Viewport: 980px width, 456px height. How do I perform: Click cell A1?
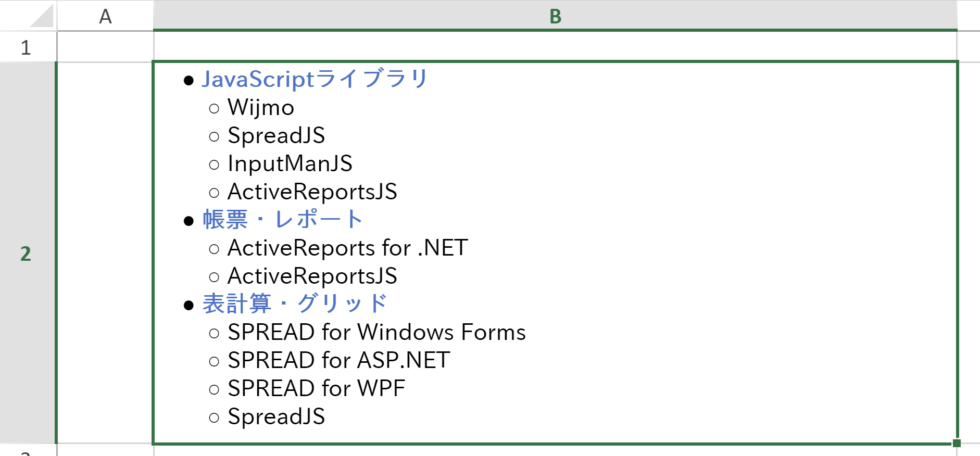pyautogui.click(x=105, y=47)
